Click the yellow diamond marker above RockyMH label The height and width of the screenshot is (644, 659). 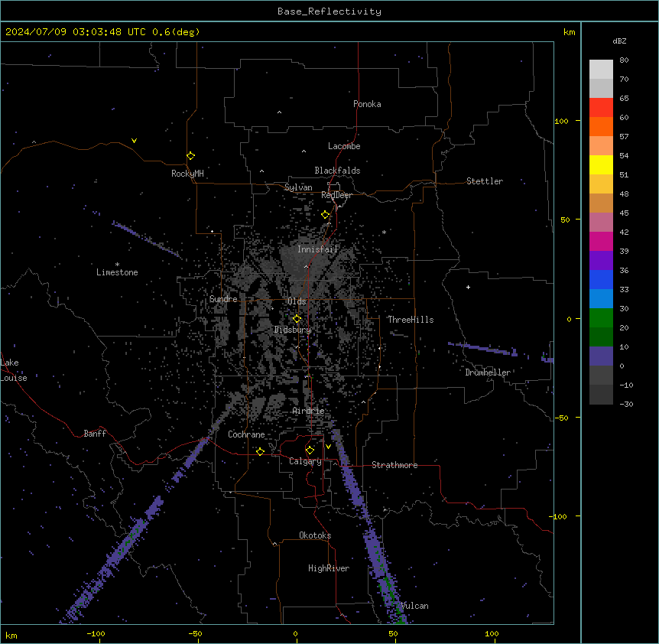(x=191, y=156)
